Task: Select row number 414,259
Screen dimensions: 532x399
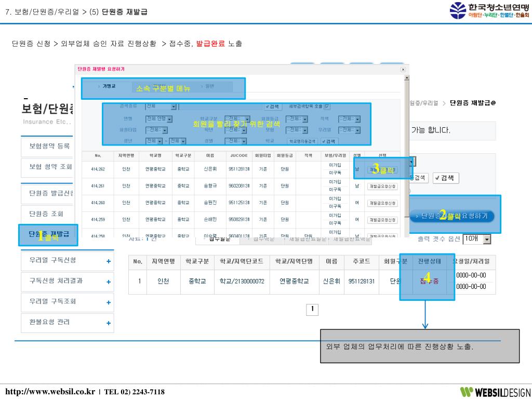Action: (x=98, y=220)
